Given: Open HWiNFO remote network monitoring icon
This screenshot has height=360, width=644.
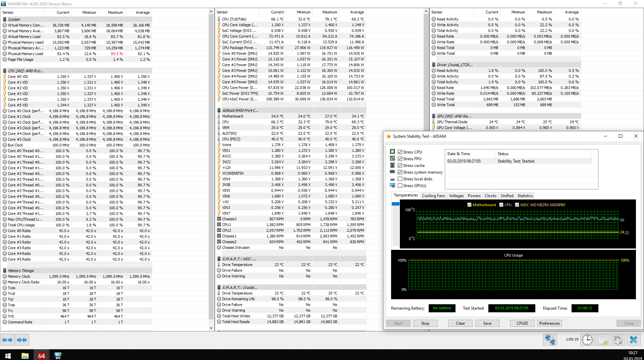Looking at the screenshot, I should point(550,340).
